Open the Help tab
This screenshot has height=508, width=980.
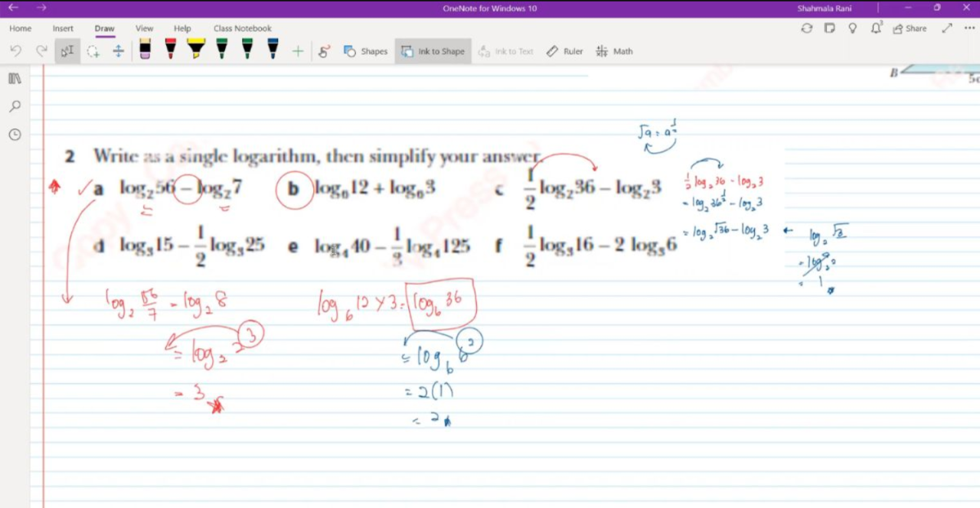coord(182,28)
